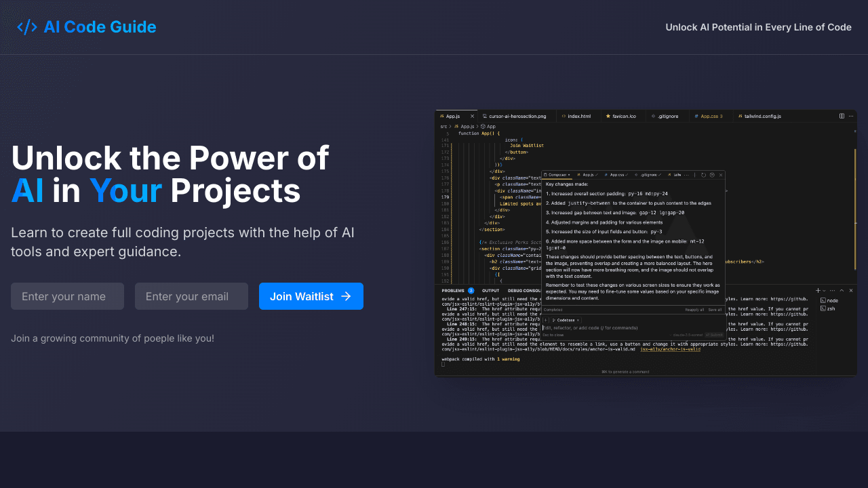Click the Composer history clock icon
The width and height of the screenshot is (868, 488).
click(711, 175)
